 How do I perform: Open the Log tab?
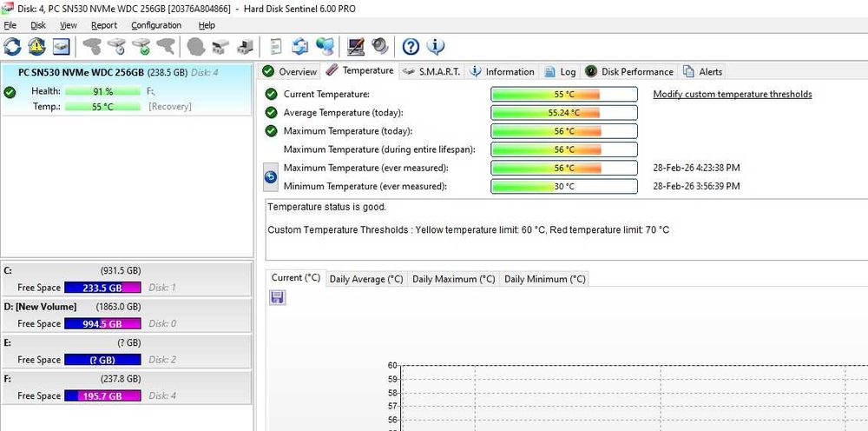[x=560, y=71]
